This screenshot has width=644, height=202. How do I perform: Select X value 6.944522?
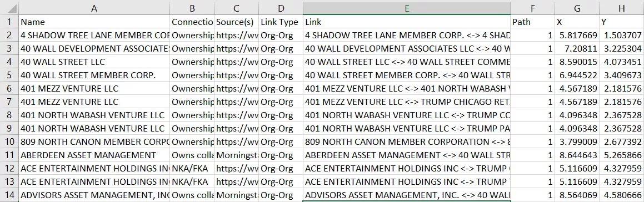click(x=577, y=75)
